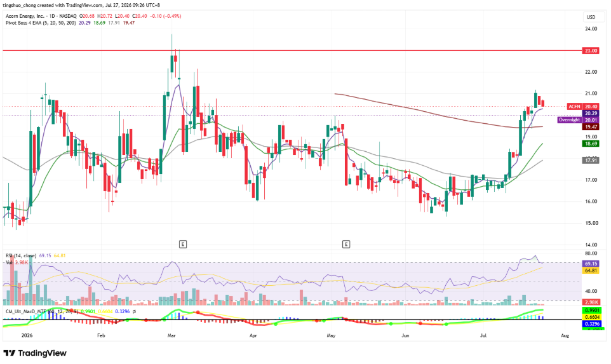Screen dimensions: 611x364
Task: Click the 16.00 price scale value
Action: point(591,201)
